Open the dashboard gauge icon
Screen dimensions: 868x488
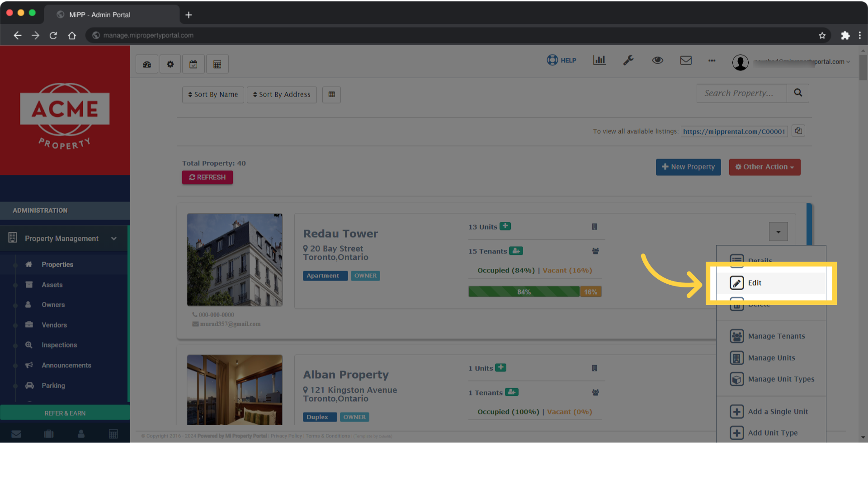coord(147,64)
